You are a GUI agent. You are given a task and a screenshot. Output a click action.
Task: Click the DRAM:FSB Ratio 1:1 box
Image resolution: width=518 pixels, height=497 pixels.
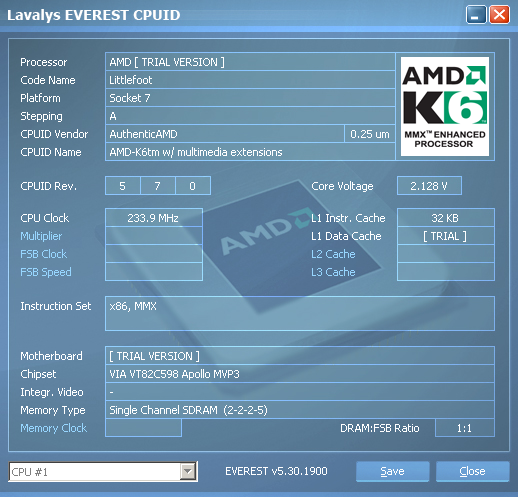pyautogui.click(x=465, y=428)
